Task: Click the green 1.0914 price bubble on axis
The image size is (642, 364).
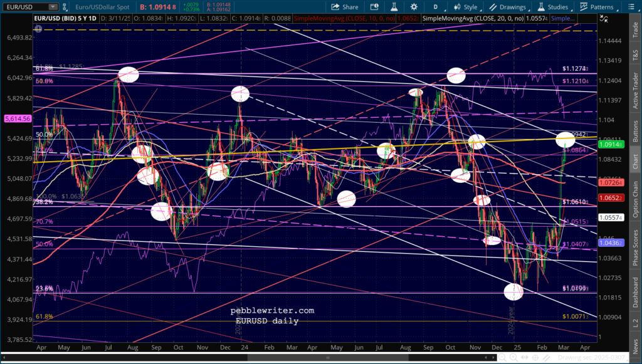Action: [611, 144]
